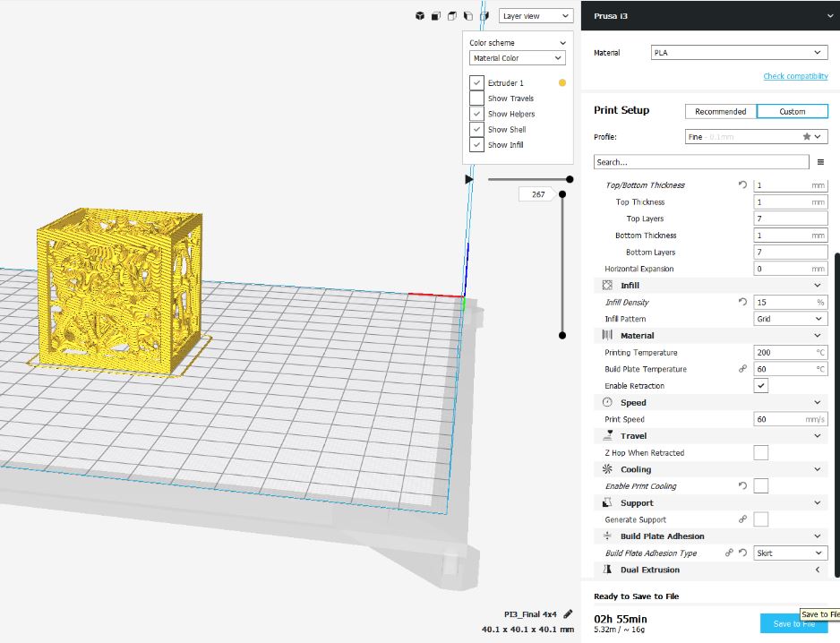Click the horizontal path slider handle

[x=570, y=179]
